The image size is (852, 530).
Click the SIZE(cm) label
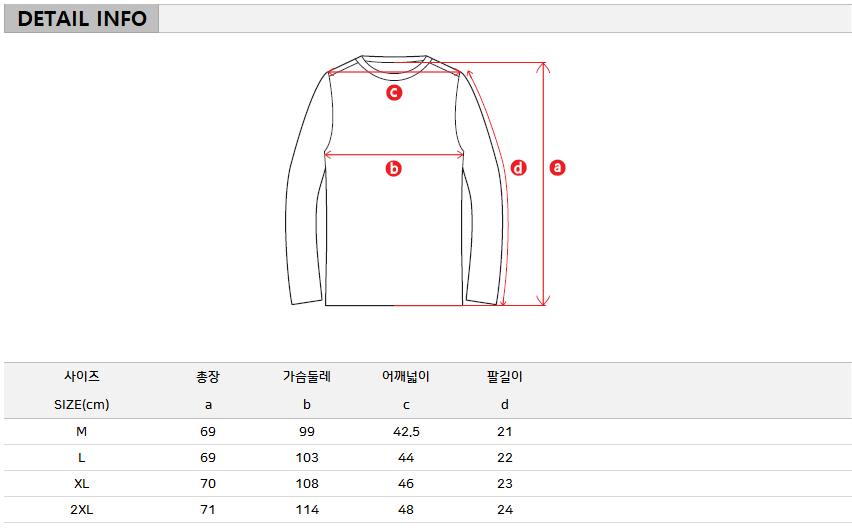(82, 404)
